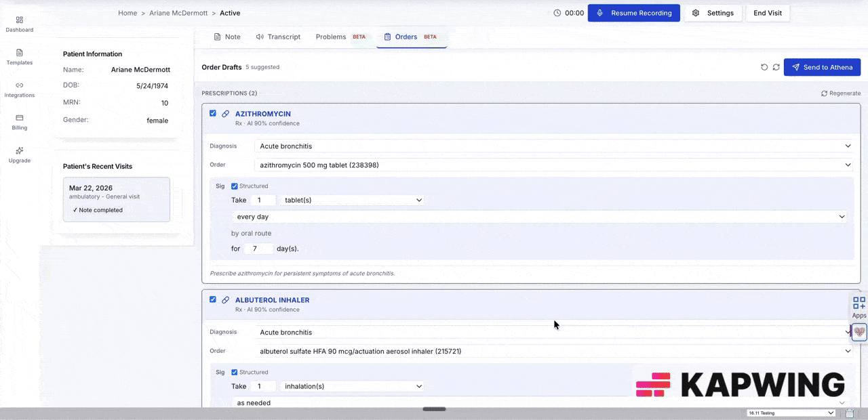Image resolution: width=868 pixels, height=420 pixels.
Task: Click the refresh icon next to Send to Athena
Action: [776, 67]
